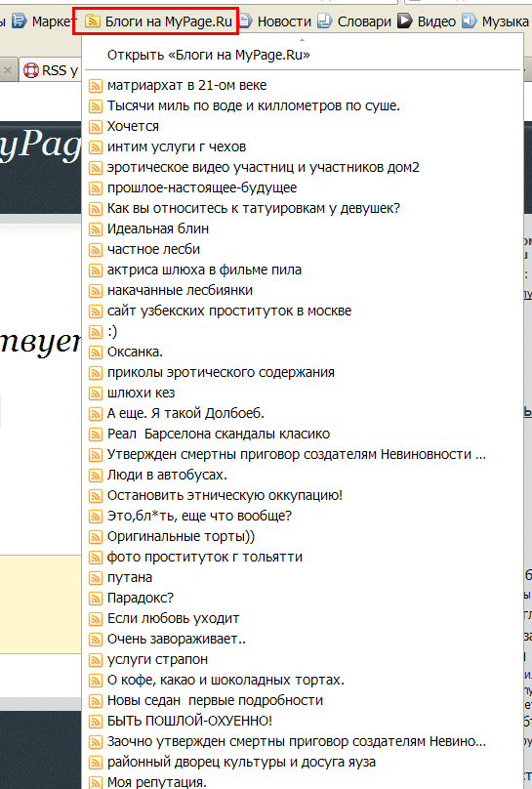Image resolution: width=532 pixels, height=789 pixels.
Task: Click RSS icon beside Остановить этническую оккупацию!
Action: 96,496
